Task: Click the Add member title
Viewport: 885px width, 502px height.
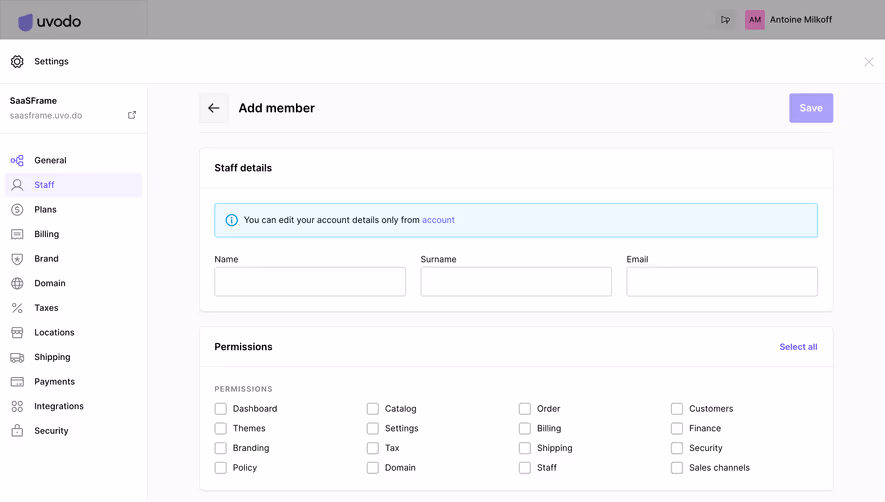Action: coord(277,108)
